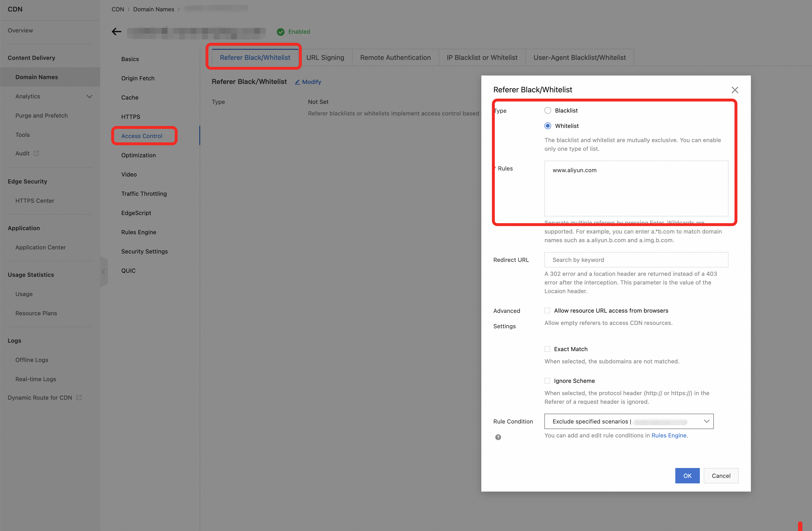Follow the Rules Engine hyperlink in dialog
The width and height of the screenshot is (812, 531).
pos(669,436)
